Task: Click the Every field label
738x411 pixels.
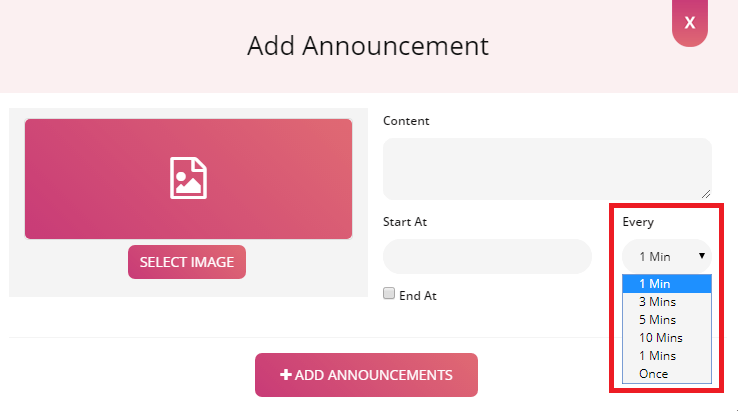Action: tap(637, 221)
